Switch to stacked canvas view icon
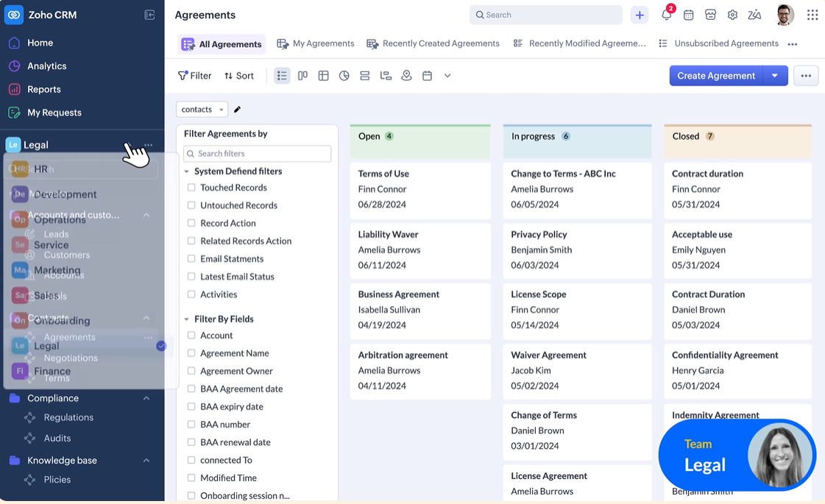The height and width of the screenshot is (504, 825). click(364, 76)
